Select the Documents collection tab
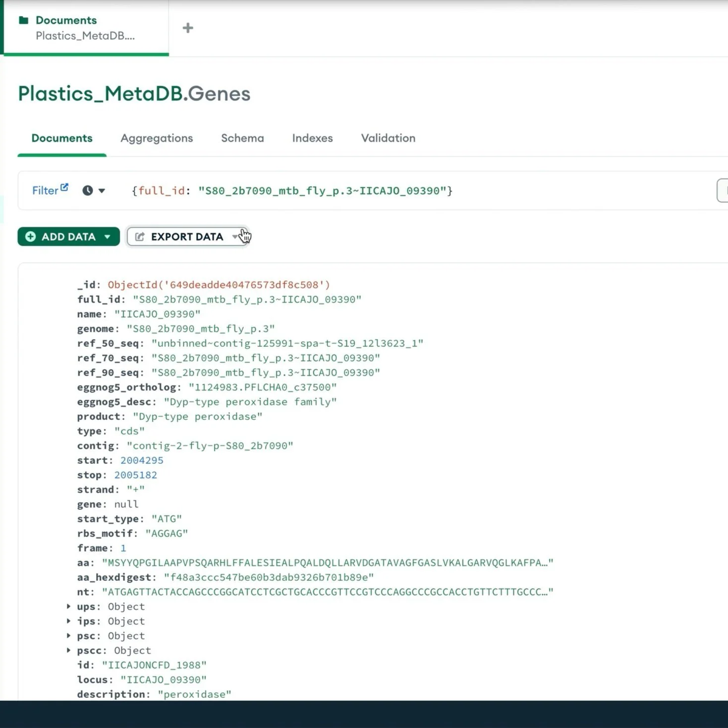728x728 pixels. tap(62, 138)
